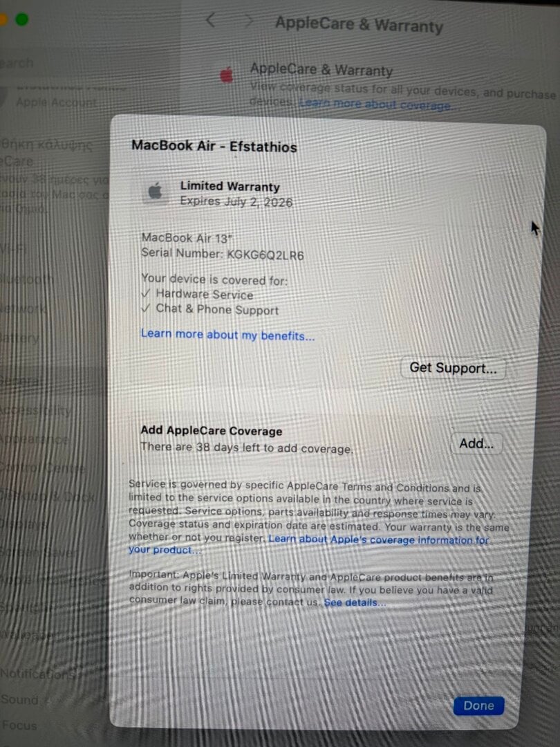Screen dimensions: 560x747
Task: Open Learn more about my benefits link
Action: click(227, 335)
